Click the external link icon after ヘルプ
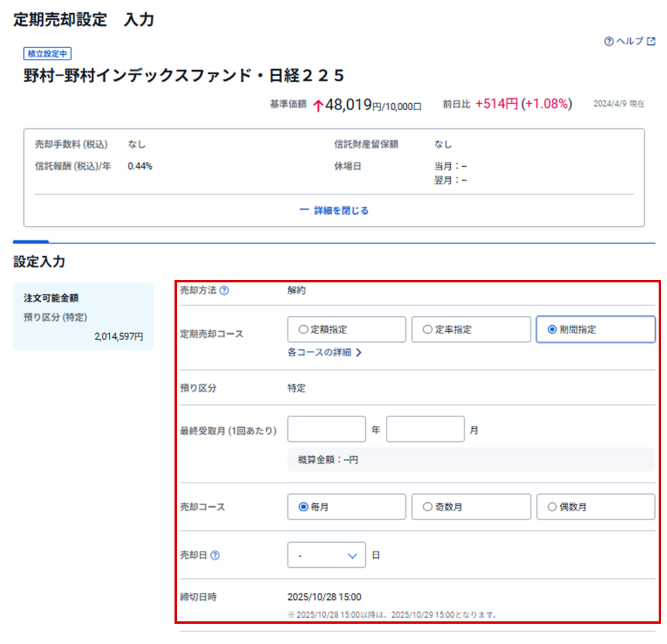The image size is (667, 644). click(x=652, y=42)
